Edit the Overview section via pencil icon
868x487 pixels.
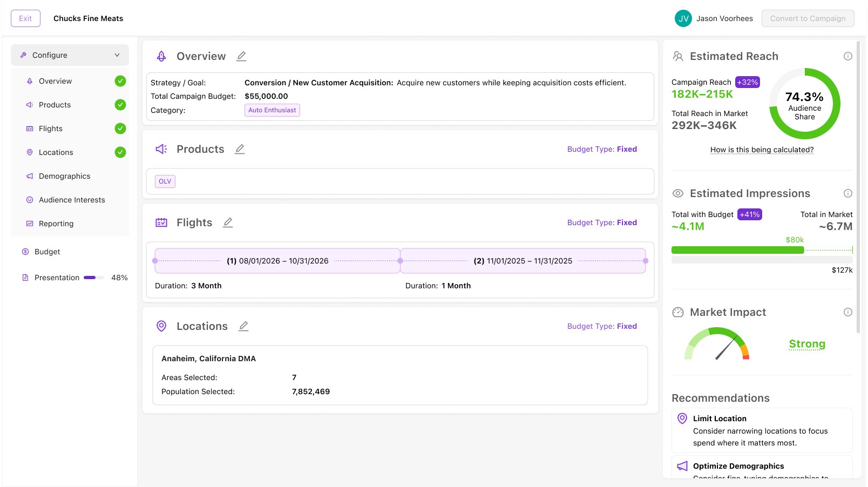[x=241, y=56]
